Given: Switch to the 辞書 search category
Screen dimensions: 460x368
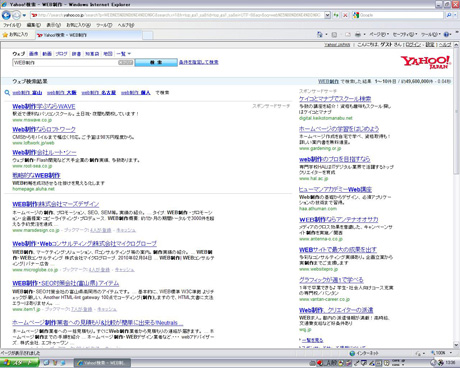Looking at the screenshot, I should (x=76, y=54).
